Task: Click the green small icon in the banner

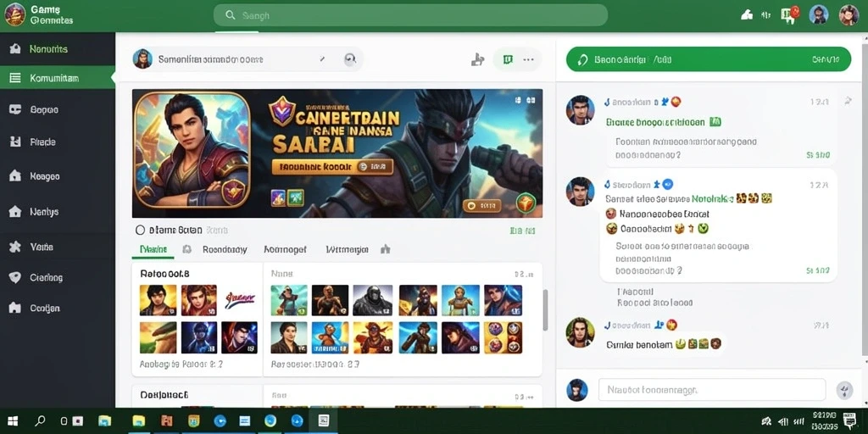Action: pyautogui.click(x=296, y=198)
